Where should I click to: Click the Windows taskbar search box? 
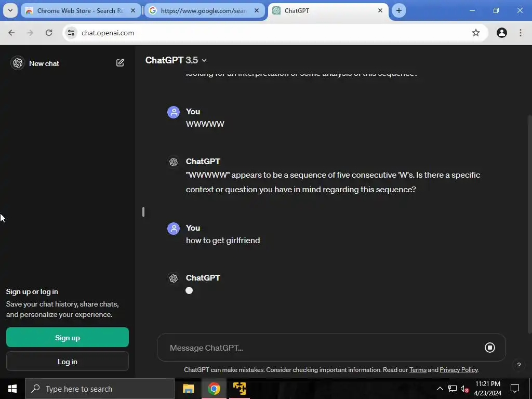tap(100, 389)
